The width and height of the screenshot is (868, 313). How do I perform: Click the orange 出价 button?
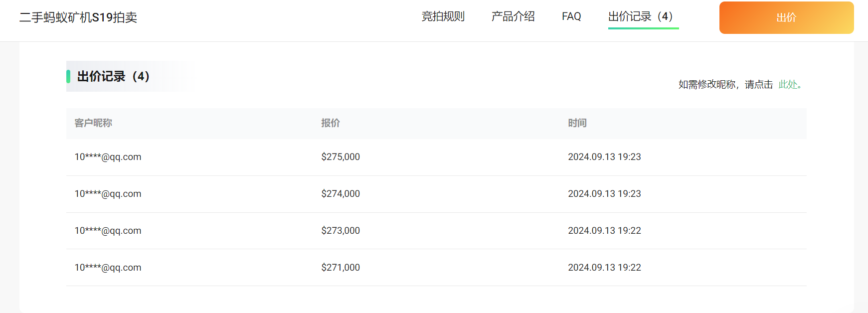click(x=786, y=17)
